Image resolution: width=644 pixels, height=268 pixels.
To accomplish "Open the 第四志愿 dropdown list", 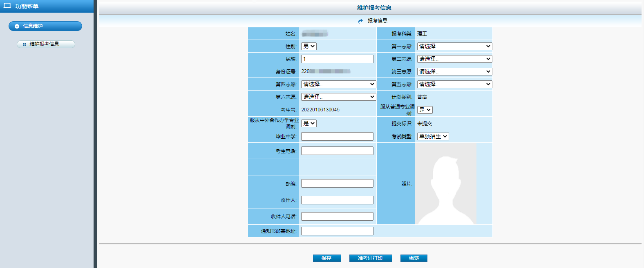I will point(338,84).
